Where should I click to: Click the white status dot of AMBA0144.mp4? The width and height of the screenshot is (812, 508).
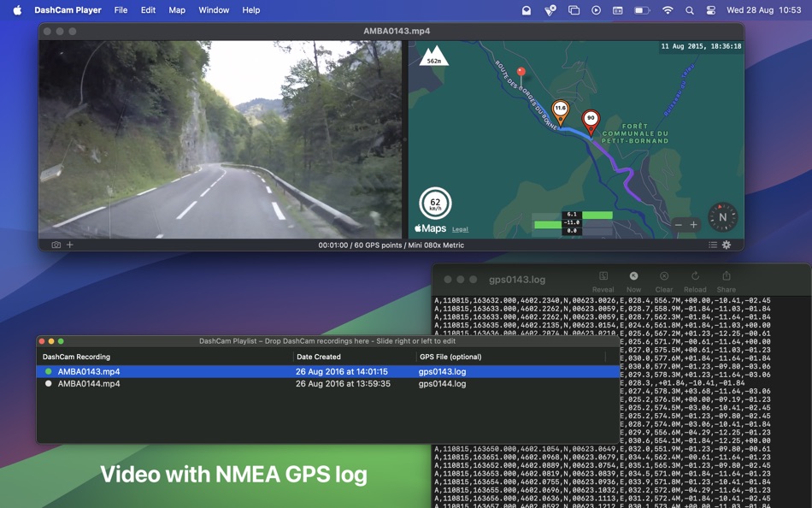coord(48,384)
